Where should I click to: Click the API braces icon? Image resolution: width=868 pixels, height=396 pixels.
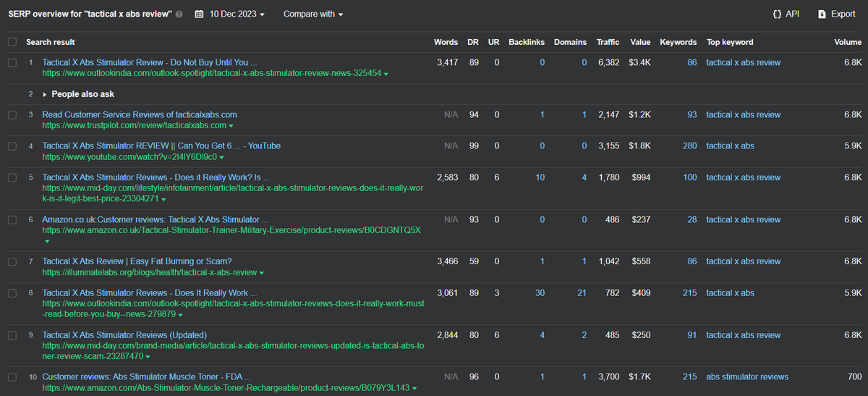[x=776, y=14]
